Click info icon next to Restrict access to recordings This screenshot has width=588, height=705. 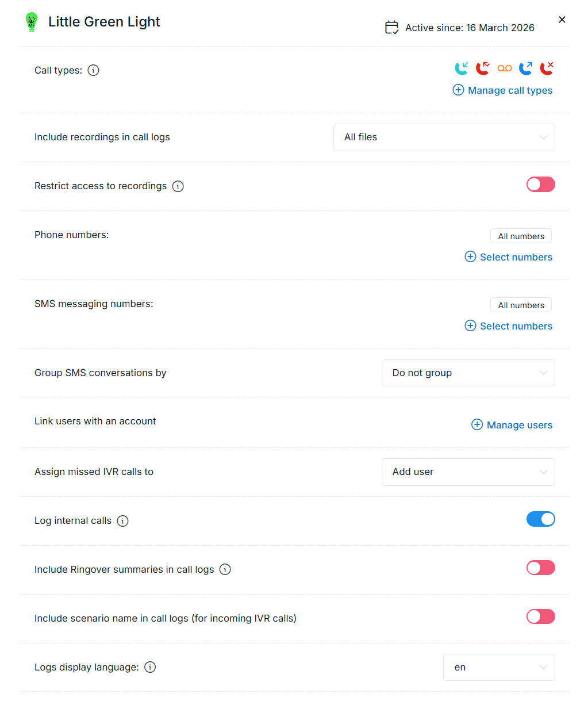[178, 186]
